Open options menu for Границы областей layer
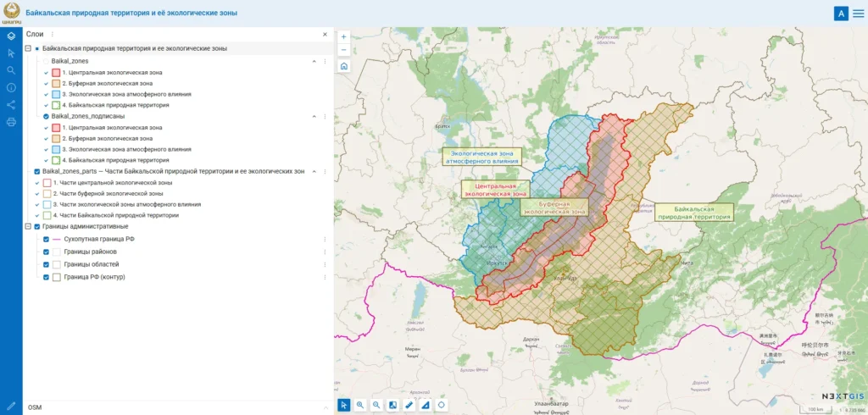The height and width of the screenshot is (415, 868). [325, 264]
